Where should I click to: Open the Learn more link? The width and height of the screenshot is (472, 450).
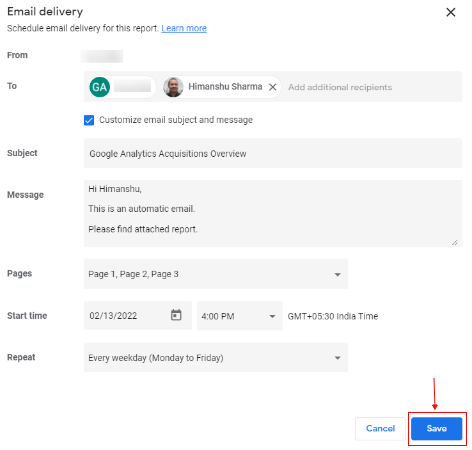pos(184,28)
